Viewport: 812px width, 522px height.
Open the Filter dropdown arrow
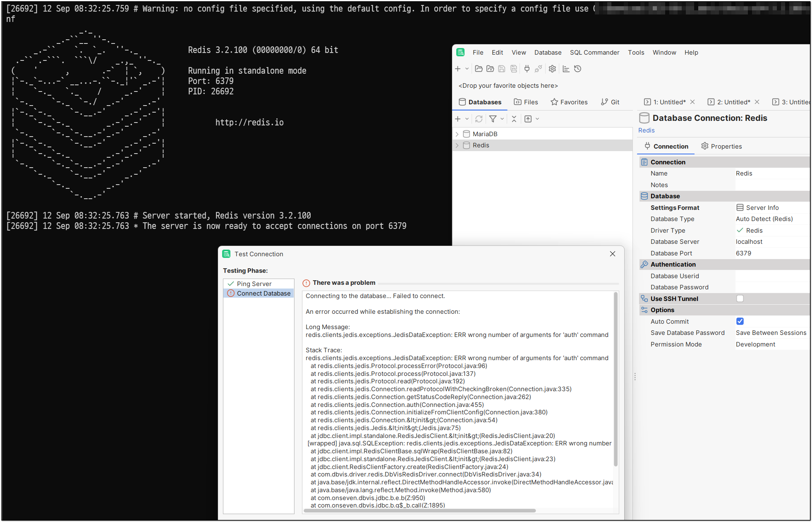point(502,119)
